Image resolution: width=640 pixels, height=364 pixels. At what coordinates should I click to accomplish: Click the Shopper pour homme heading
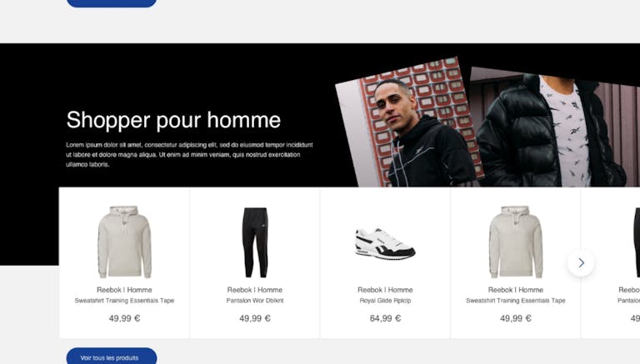(173, 120)
